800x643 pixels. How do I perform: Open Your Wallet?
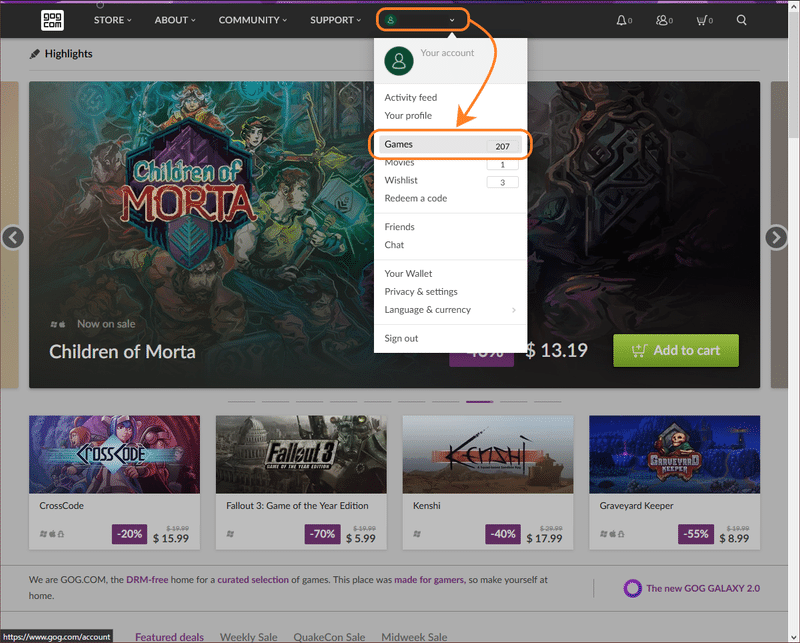[x=408, y=274]
